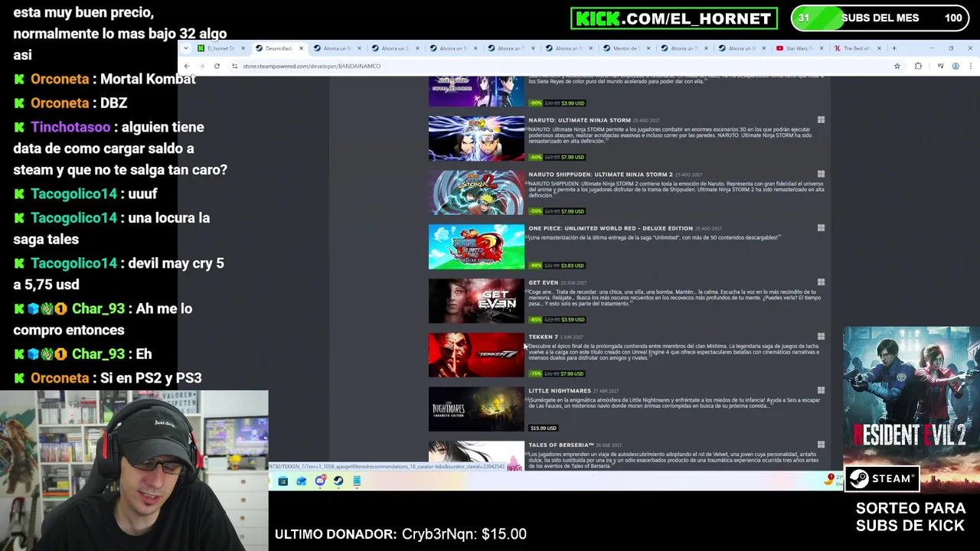Open the Chrome three-dot menu
Screen dimensions: 980x551
pos(970,66)
